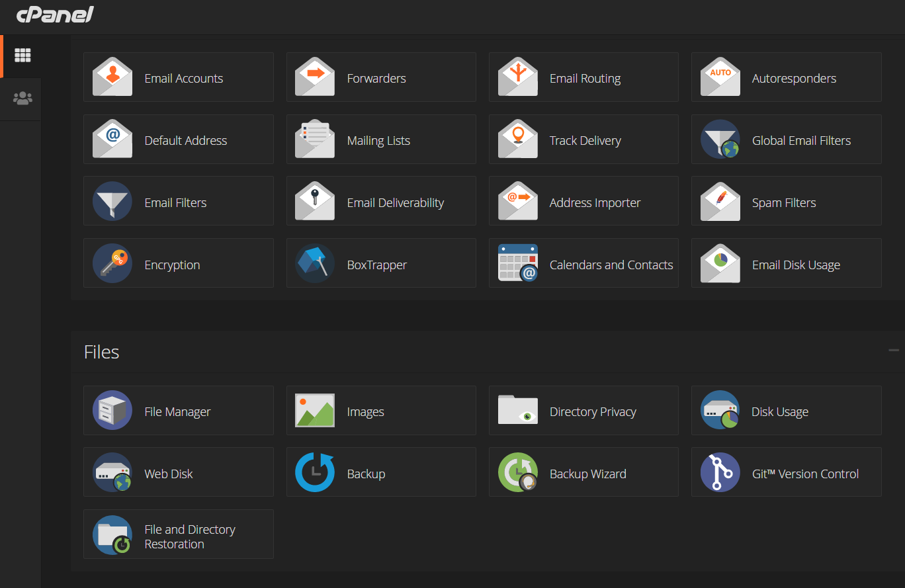Open the Directory Privacy text link

(x=593, y=411)
